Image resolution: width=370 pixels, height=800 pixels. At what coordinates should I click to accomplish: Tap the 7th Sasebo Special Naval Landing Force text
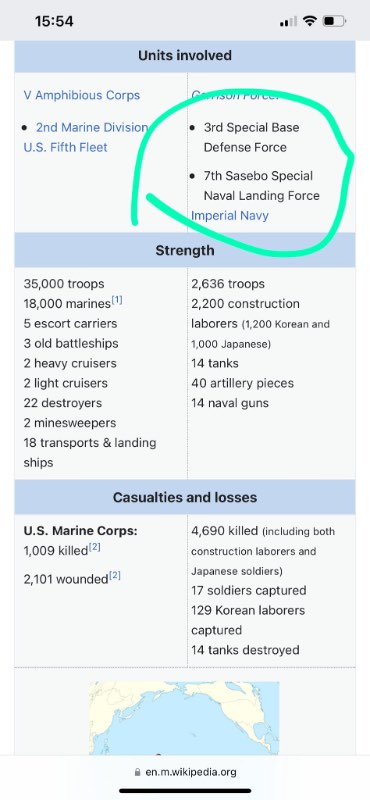click(x=261, y=186)
